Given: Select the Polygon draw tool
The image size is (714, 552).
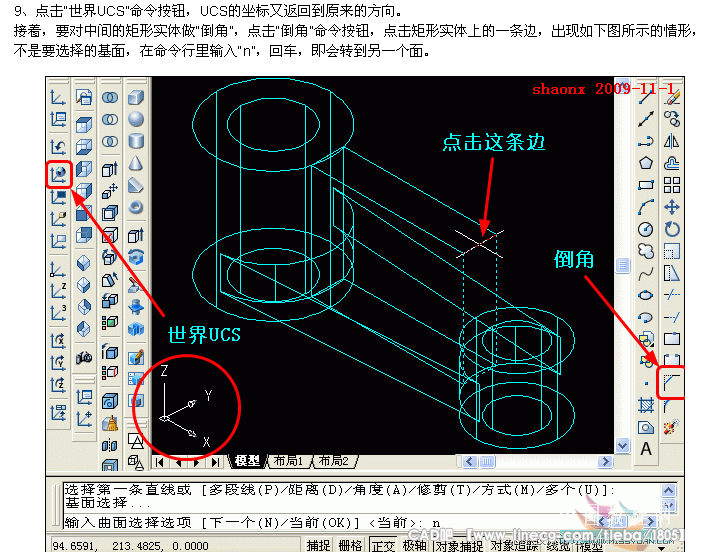Looking at the screenshot, I should tap(646, 164).
